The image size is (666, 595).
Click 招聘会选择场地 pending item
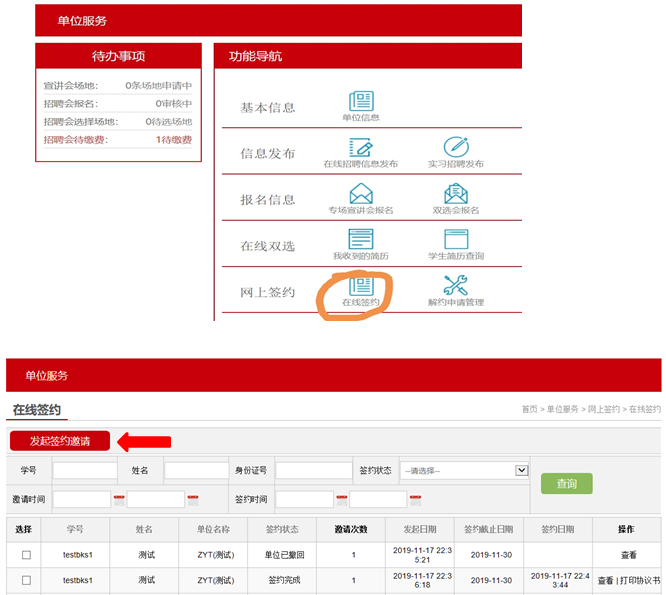point(118,122)
